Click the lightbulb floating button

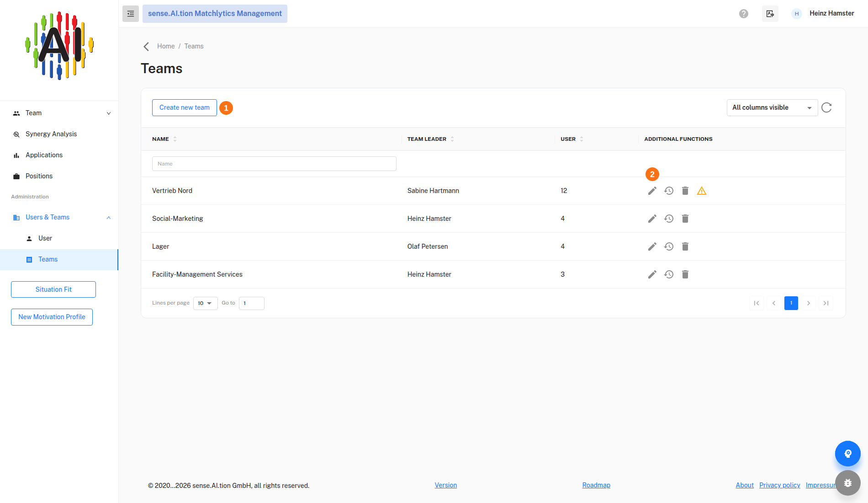point(848,454)
